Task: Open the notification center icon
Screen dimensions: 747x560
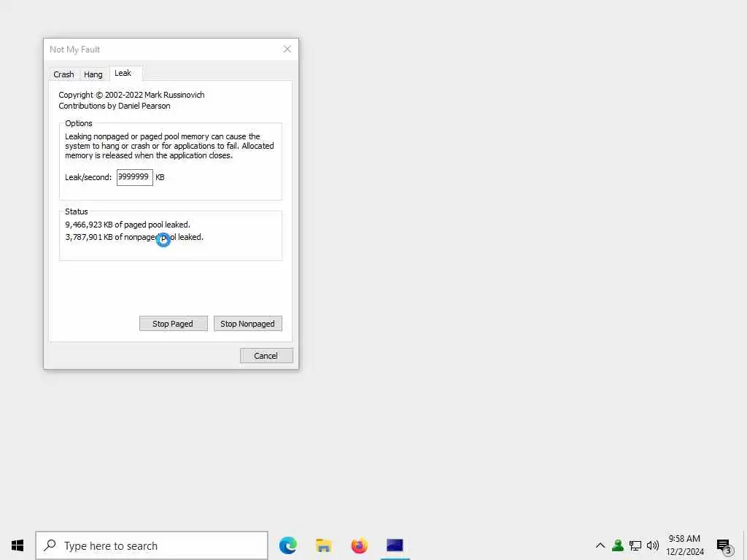Action: [x=724, y=545]
